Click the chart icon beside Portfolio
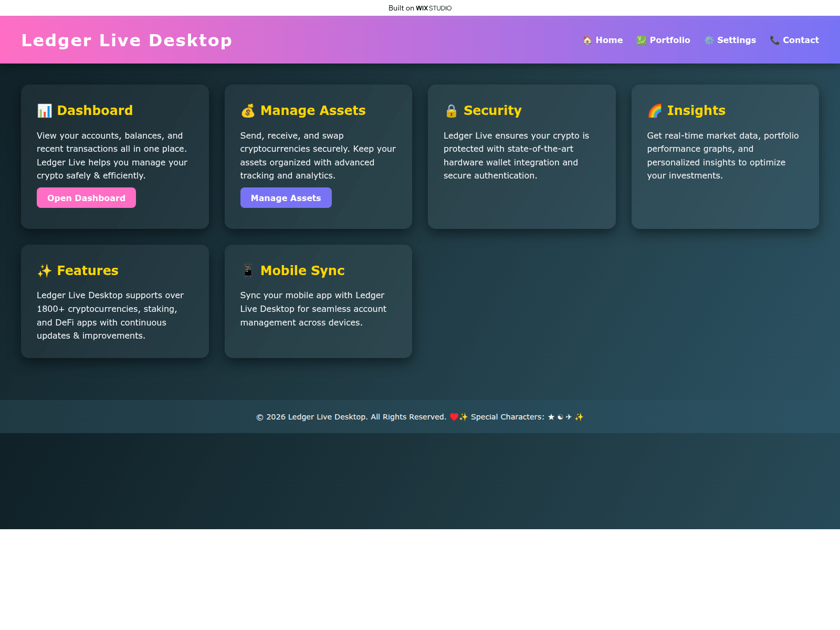 point(642,40)
